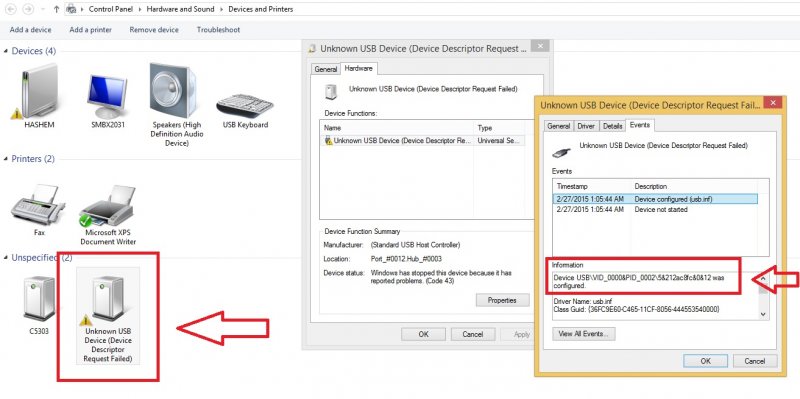Click Add a device
Viewport: 800px width, 399px height.
point(30,30)
